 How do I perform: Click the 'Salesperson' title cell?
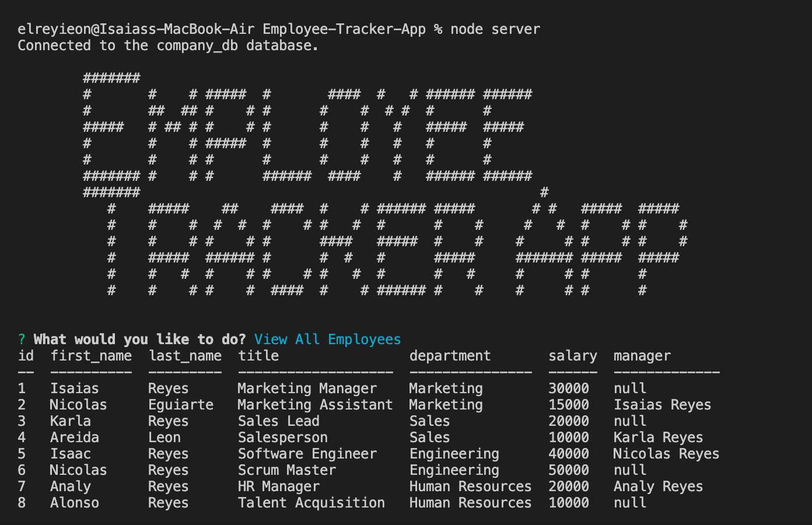[x=283, y=437]
